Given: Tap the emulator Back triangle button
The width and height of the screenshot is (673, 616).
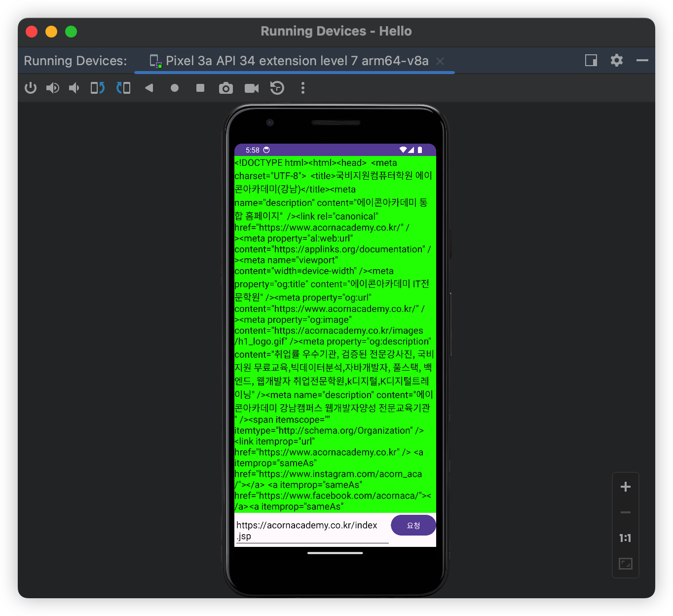Looking at the screenshot, I should [149, 88].
